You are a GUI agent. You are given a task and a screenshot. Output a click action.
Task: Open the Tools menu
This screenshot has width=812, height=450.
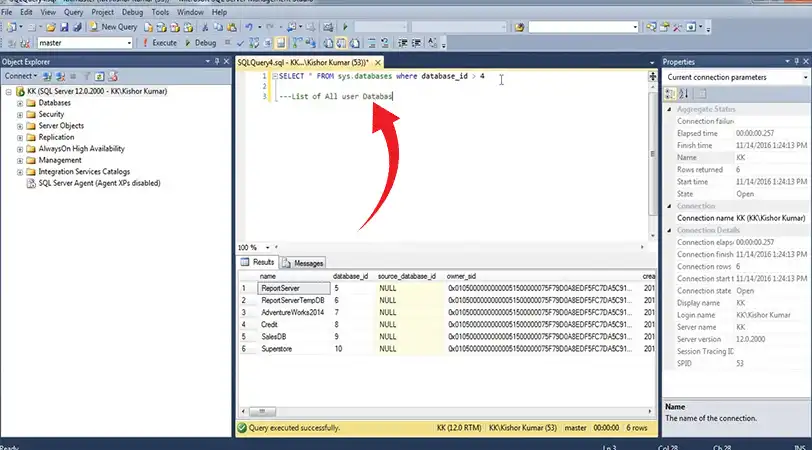(160, 12)
